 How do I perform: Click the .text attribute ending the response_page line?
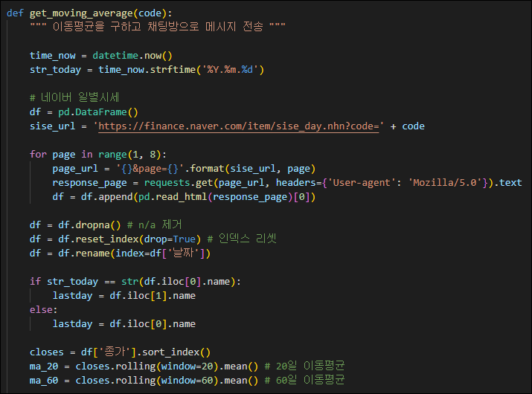507,183
